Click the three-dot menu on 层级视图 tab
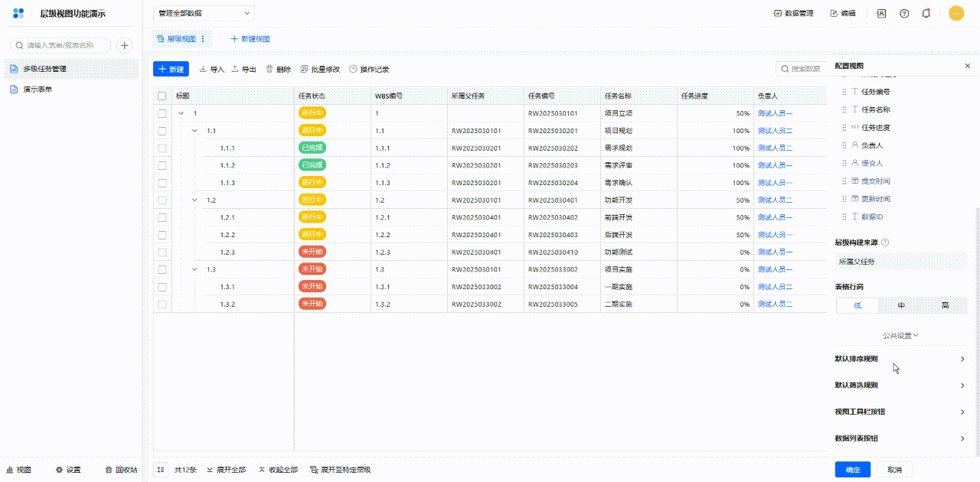The height and width of the screenshot is (482, 980). pyautogui.click(x=203, y=39)
